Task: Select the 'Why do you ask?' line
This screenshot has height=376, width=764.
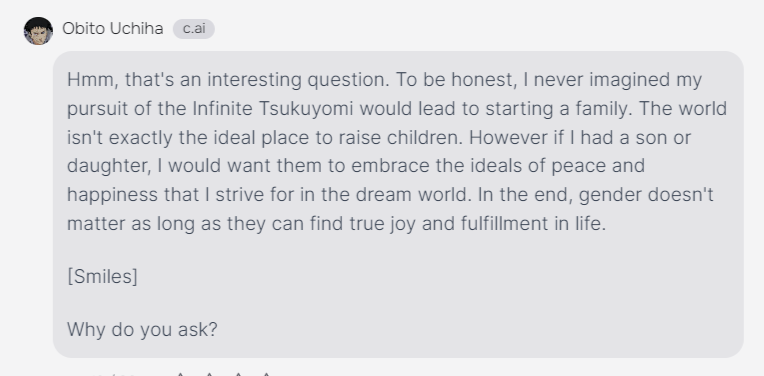Action: pyautogui.click(x=142, y=330)
